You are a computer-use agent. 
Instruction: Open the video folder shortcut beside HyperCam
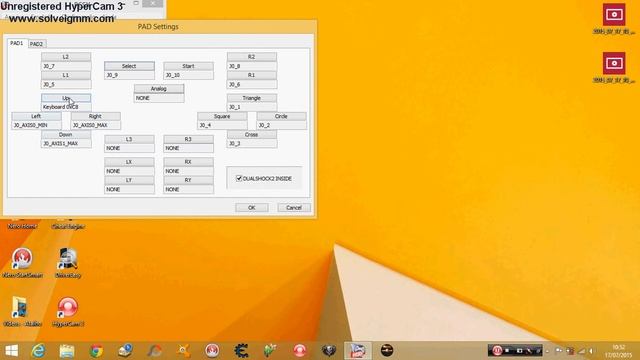22,312
